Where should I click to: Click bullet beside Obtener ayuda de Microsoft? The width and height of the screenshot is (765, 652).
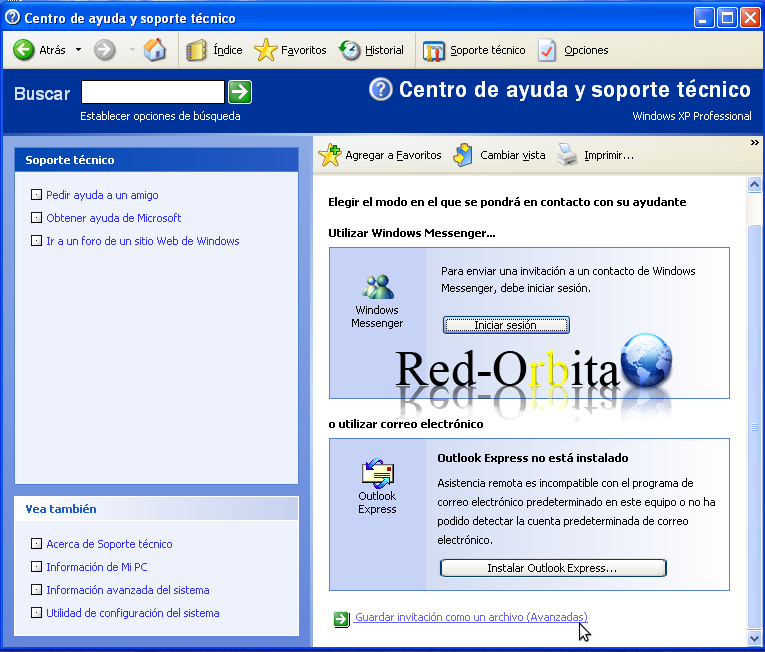(x=36, y=218)
